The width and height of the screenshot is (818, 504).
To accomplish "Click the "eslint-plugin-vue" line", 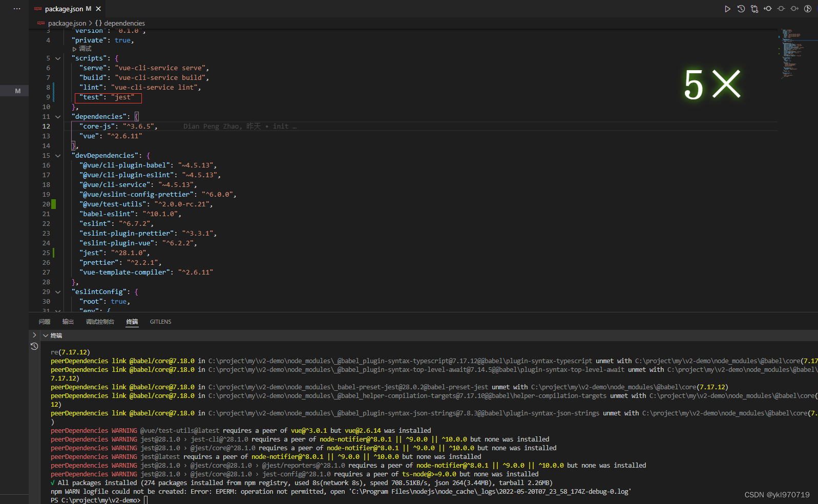I will pos(138,243).
